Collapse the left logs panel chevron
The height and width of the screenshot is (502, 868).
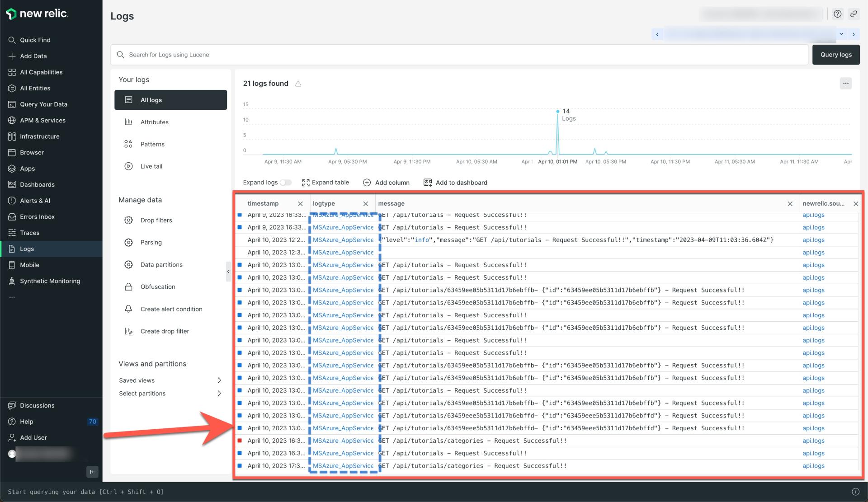[228, 272]
